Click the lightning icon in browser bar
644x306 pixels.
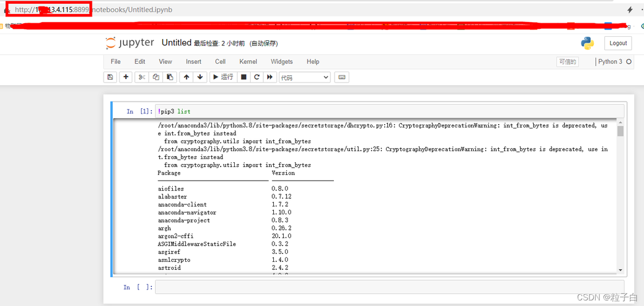(x=630, y=9)
